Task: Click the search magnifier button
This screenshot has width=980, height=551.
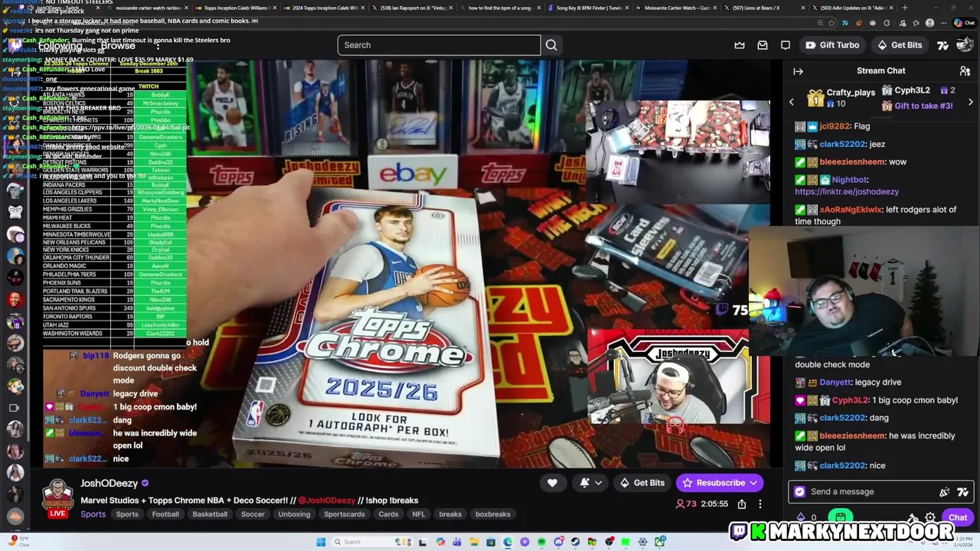Action: coord(551,45)
